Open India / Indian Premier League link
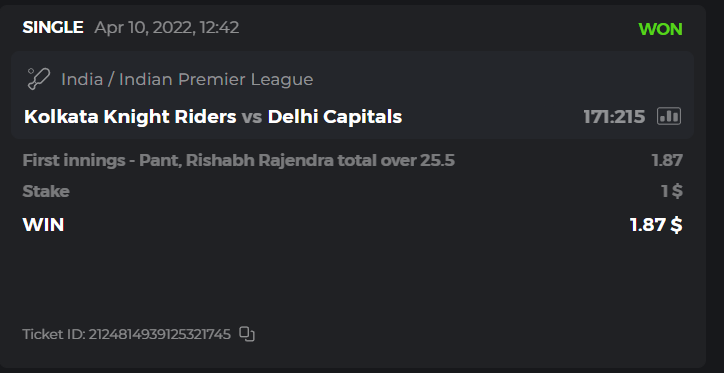 187,79
